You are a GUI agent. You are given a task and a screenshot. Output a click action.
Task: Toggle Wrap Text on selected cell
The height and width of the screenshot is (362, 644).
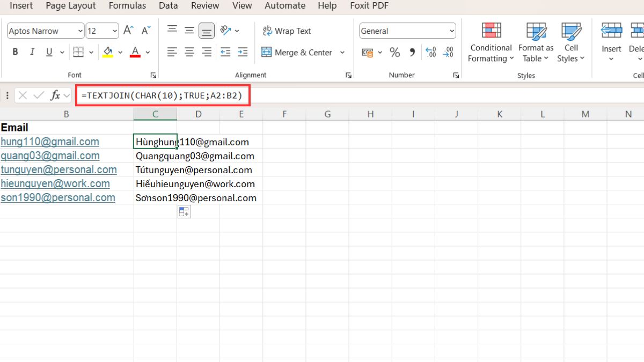[287, 31]
